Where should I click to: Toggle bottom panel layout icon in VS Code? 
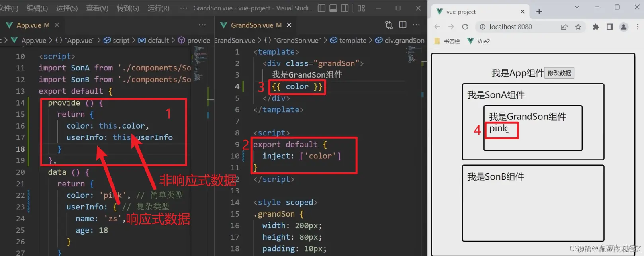pos(333,8)
